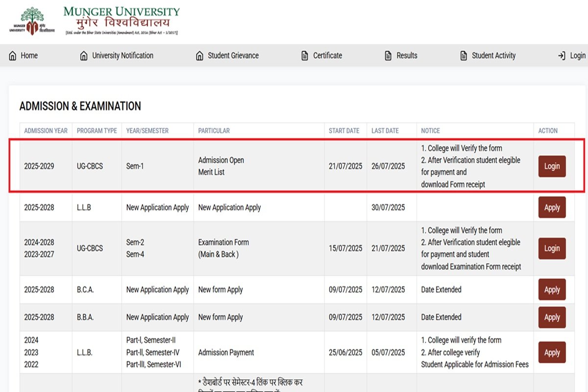Click the Results document icon

click(389, 56)
